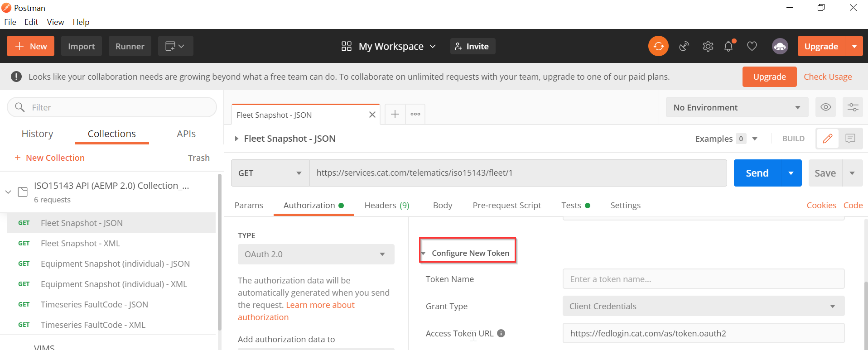
Task: Select Timeseries FaultCode - JSON request
Action: tap(111, 304)
